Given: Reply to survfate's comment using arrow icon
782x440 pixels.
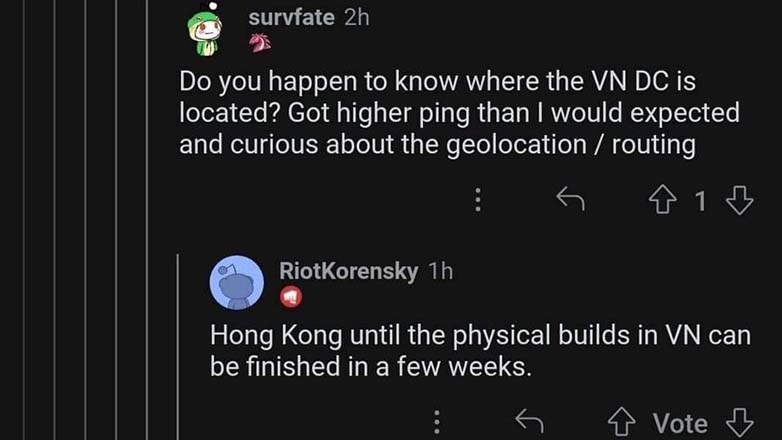Looking at the screenshot, I should [x=570, y=199].
